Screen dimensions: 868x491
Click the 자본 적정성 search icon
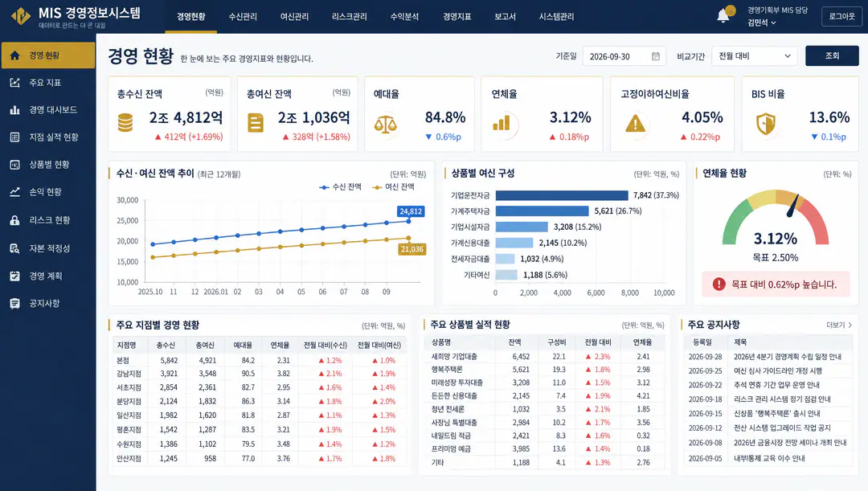coord(15,248)
